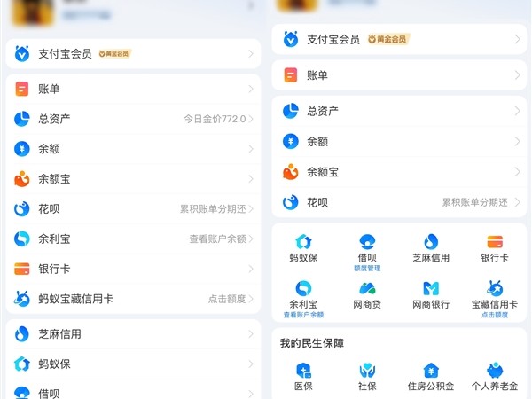532x399 pixels.
Task: Open 余利宝 grid icon in right panel
Action: coord(303,288)
